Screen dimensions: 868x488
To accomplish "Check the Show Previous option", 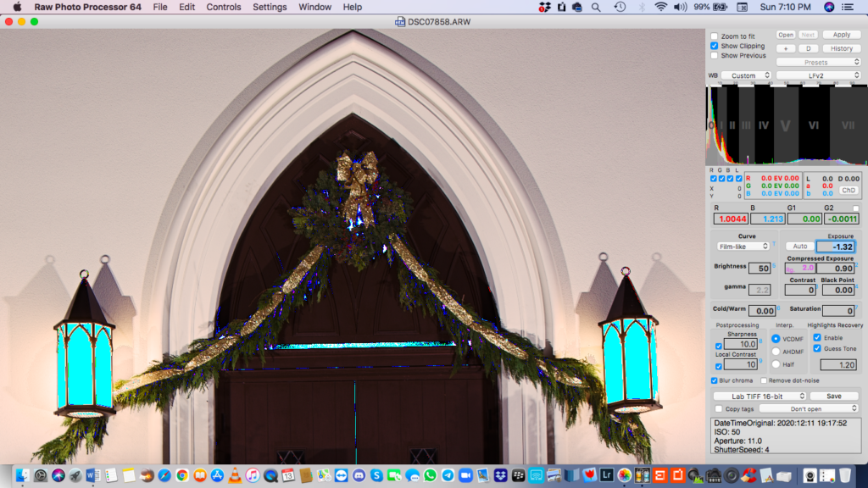I will point(714,55).
